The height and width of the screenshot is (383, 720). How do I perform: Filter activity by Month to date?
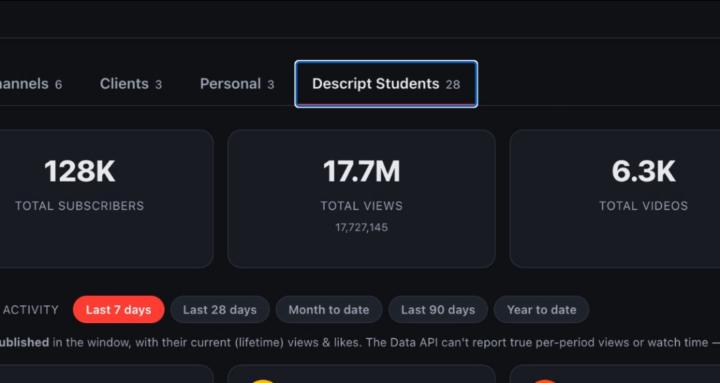pos(329,310)
